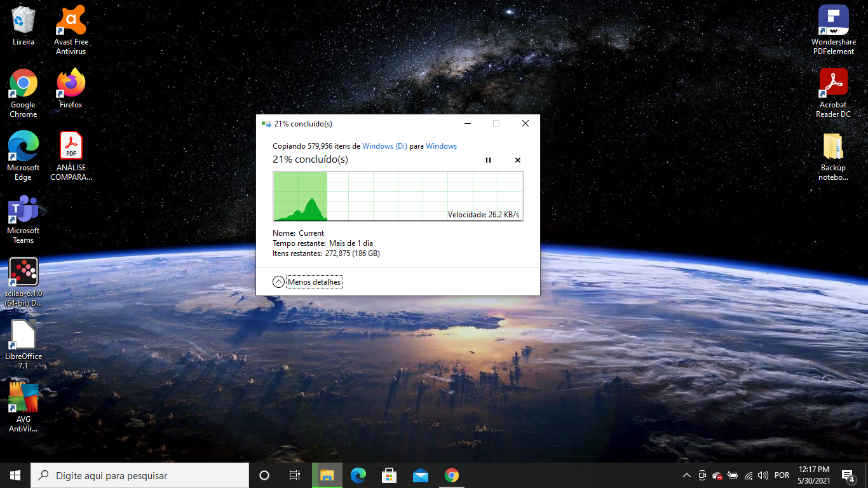Image resolution: width=868 pixels, height=488 pixels.
Task: Collapse details with Menos detalhes
Action: (x=308, y=282)
